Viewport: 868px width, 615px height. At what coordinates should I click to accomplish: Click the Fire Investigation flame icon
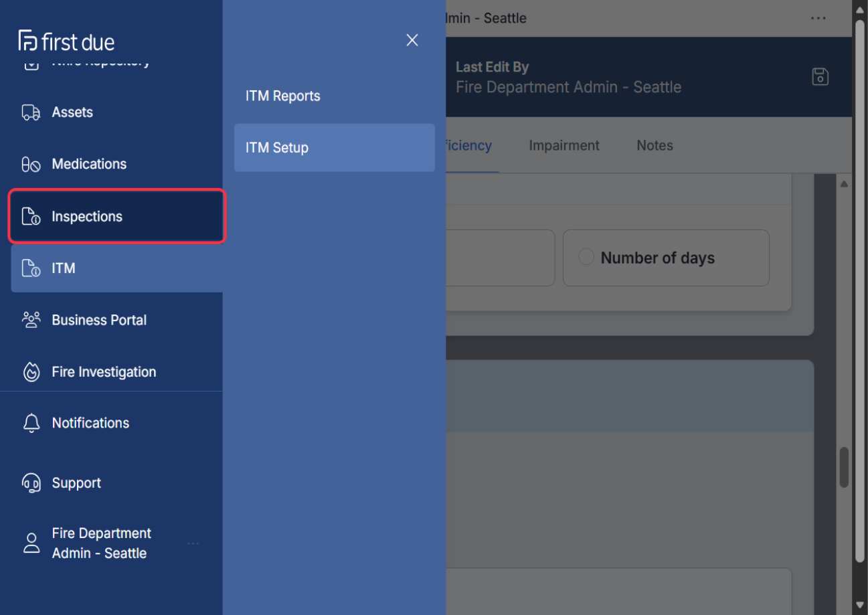[x=31, y=372]
